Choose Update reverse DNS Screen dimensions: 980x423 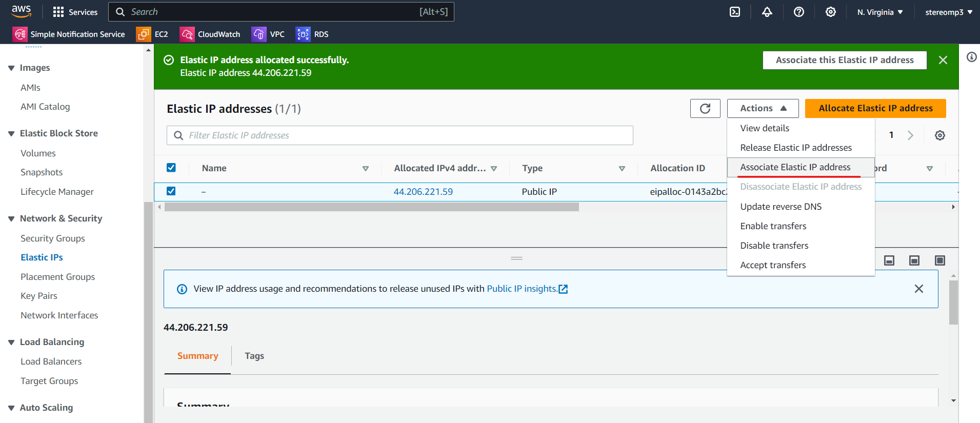[801, 207]
